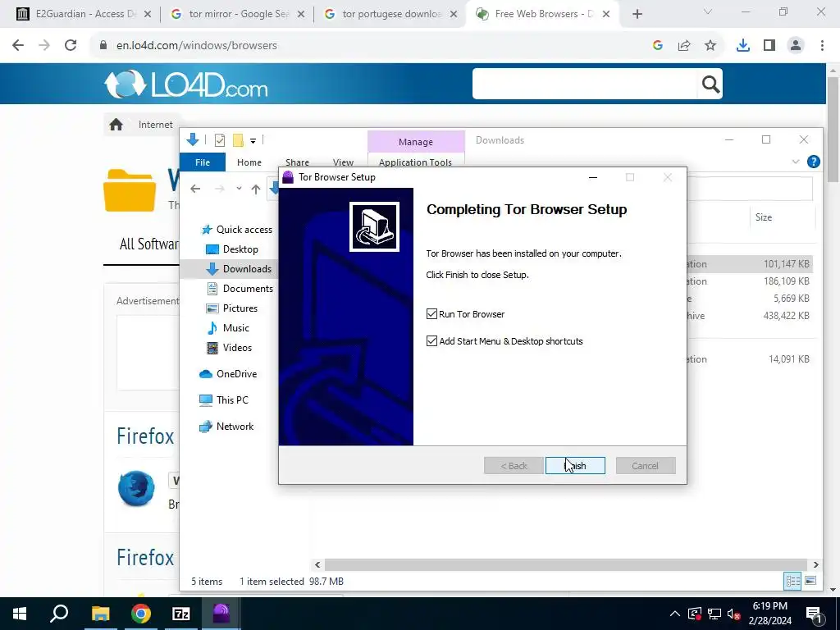840x630 pixels.
Task: Select the Manage contextual tab
Action: point(416,142)
